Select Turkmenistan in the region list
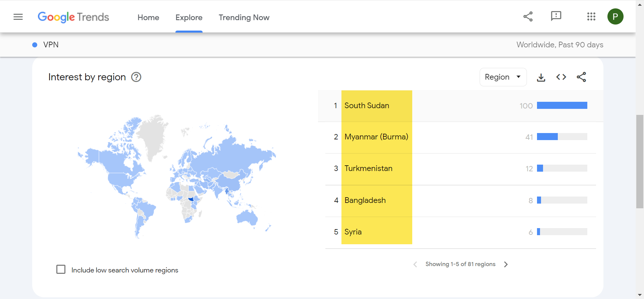The image size is (644, 299). [368, 168]
